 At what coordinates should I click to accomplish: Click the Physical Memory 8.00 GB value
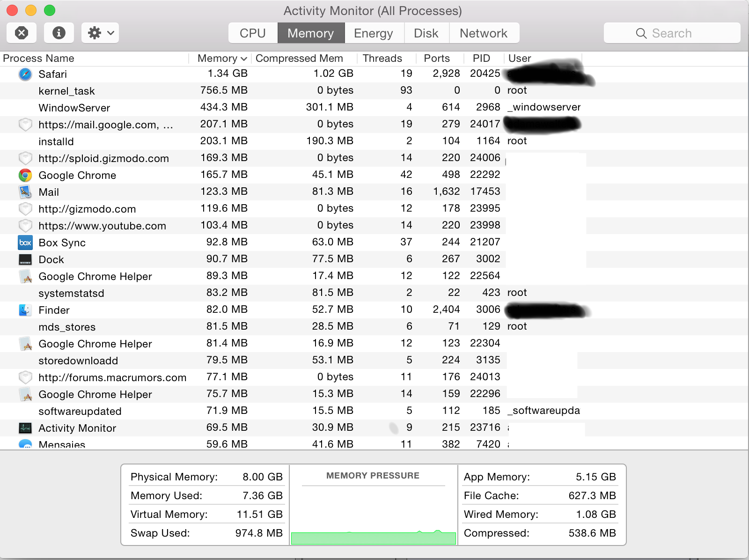pyautogui.click(x=263, y=477)
